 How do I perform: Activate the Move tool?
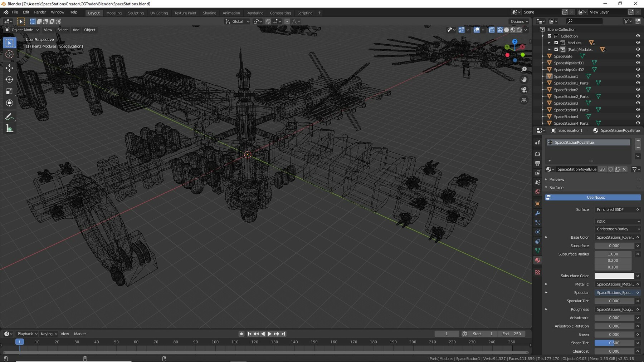pos(10,68)
